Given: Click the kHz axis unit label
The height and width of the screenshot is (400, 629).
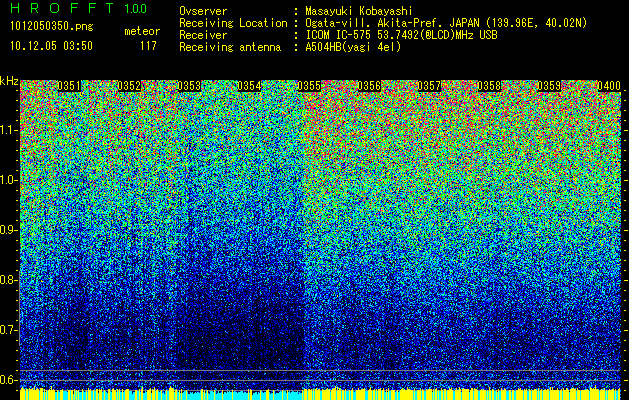Looking at the screenshot, I should tap(9, 81).
